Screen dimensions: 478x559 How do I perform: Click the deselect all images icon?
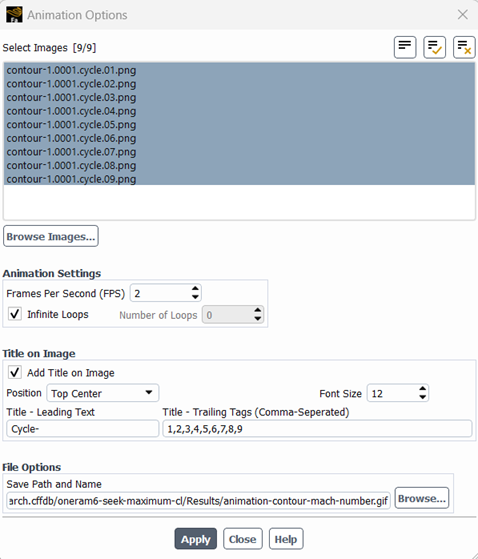point(464,47)
